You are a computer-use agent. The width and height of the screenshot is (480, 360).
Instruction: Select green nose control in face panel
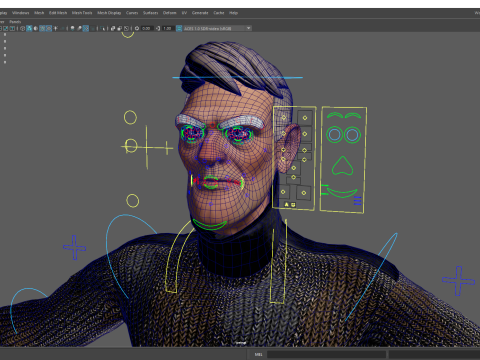coord(342,166)
